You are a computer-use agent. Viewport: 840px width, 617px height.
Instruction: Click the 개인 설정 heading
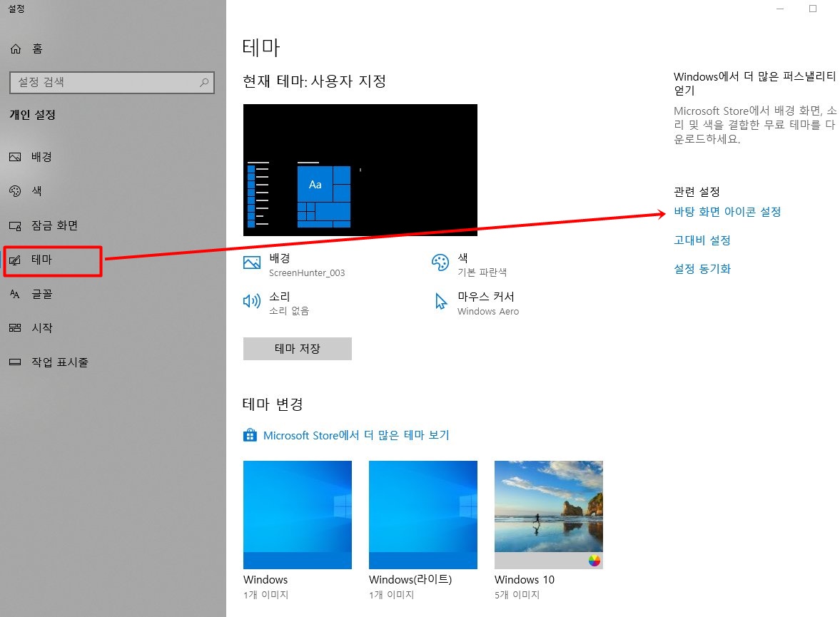[33, 115]
